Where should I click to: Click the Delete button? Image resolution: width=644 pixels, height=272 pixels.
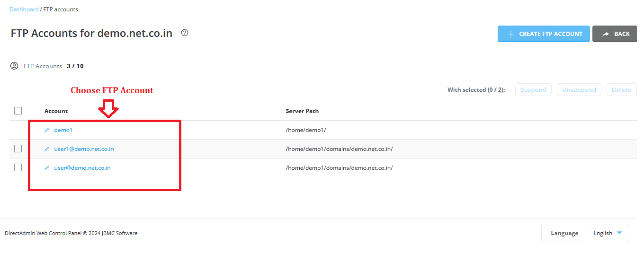click(622, 90)
